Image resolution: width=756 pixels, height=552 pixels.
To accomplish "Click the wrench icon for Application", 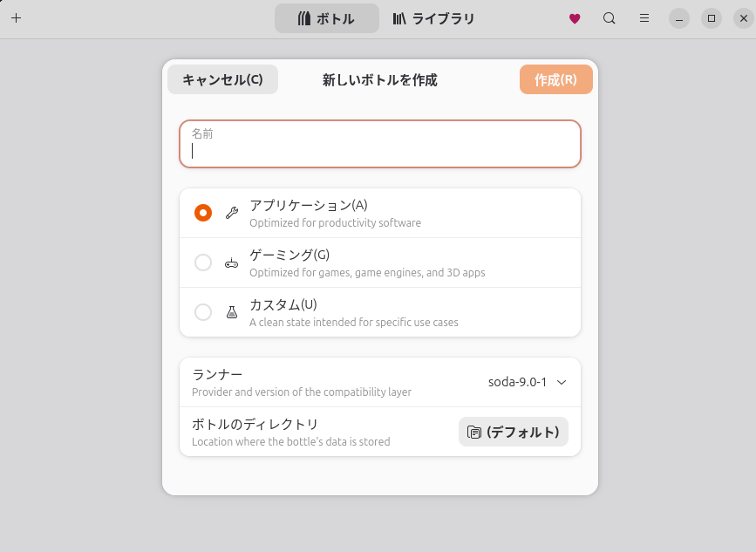I will 232,213.
